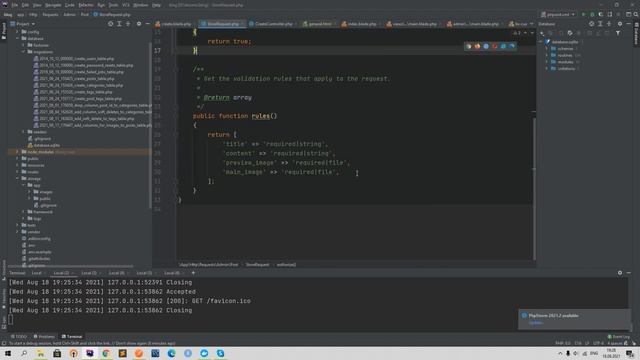The height and width of the screenshot is (360, 640).
Task: Open the Event Log
Action: click(618, 337)
